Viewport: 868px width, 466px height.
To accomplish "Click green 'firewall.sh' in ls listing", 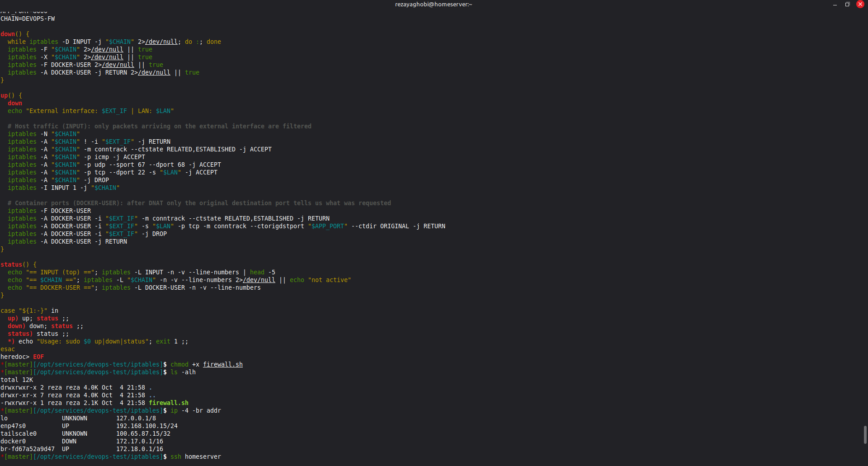I will pyautogui.click(x=169, y=403).
